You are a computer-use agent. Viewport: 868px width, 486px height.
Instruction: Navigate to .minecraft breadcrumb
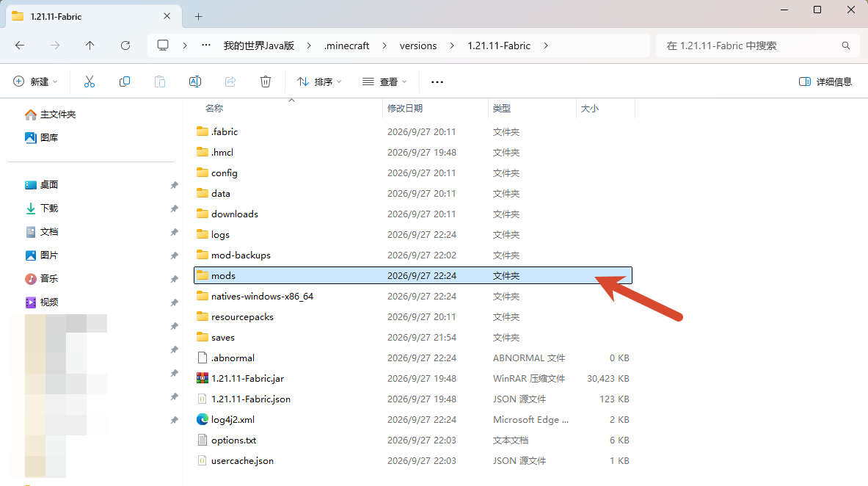(x=346, y=46)
